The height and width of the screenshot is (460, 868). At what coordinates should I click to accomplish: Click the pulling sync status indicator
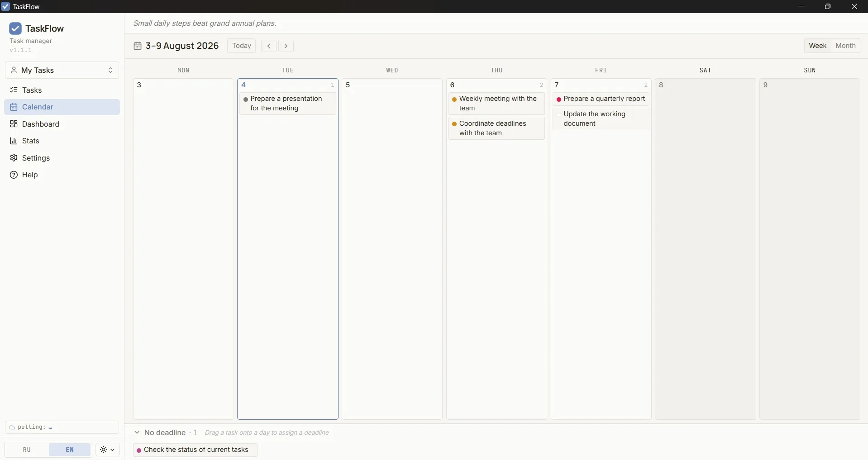coord(62,427)
